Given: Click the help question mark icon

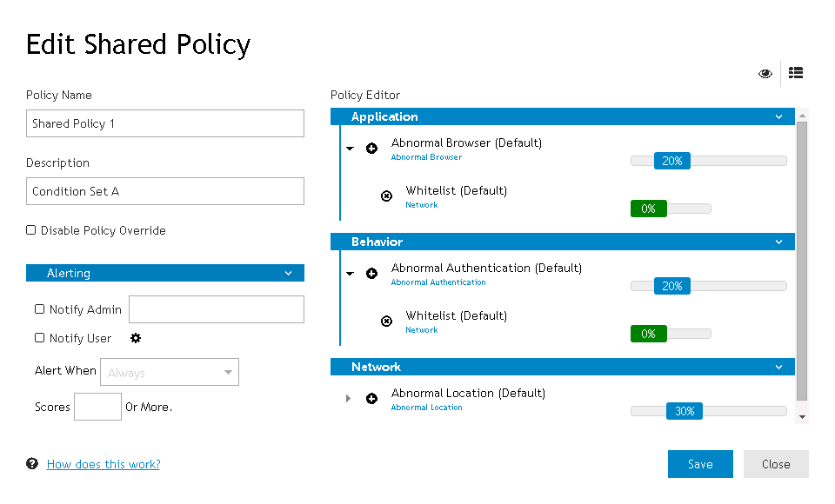Looking at the screenshot, I should 32,464.
